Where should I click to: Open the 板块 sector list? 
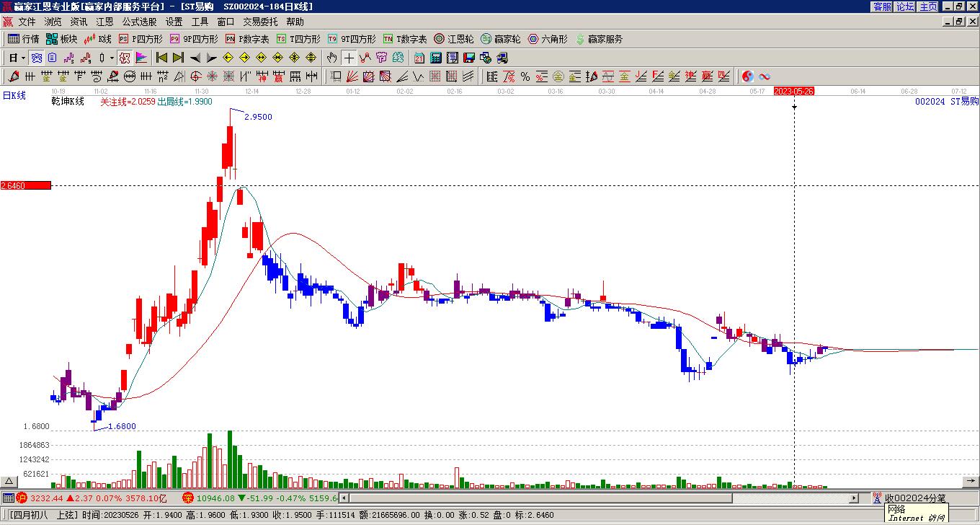pyautogui.click(x=61, y=39)
